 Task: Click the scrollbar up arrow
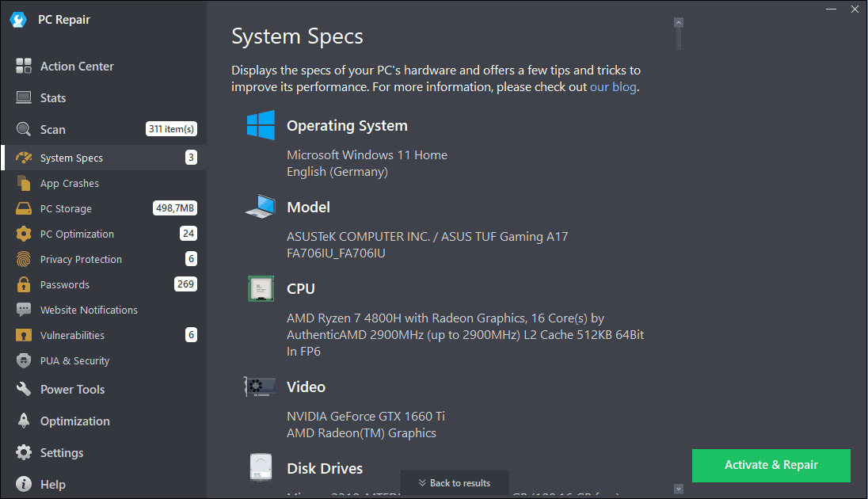pyautogui.click(x=679, y=23)
